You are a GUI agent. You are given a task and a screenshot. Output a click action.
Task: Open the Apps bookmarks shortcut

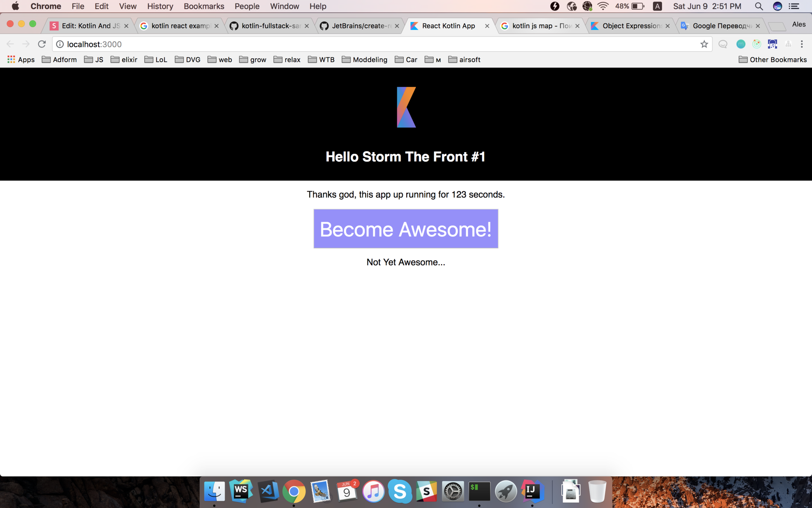[21, 59]
